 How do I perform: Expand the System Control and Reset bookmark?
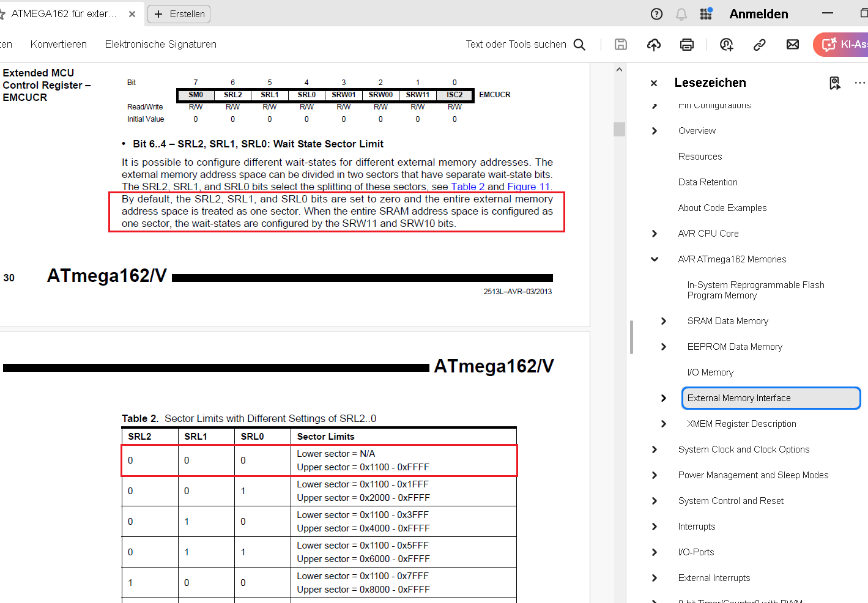(655, 501)
